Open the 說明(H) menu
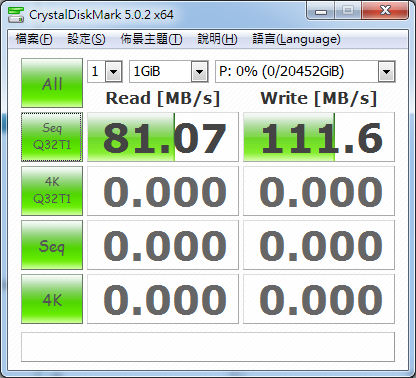The height and width of the screenshot is (378, 416). point(217,39)
